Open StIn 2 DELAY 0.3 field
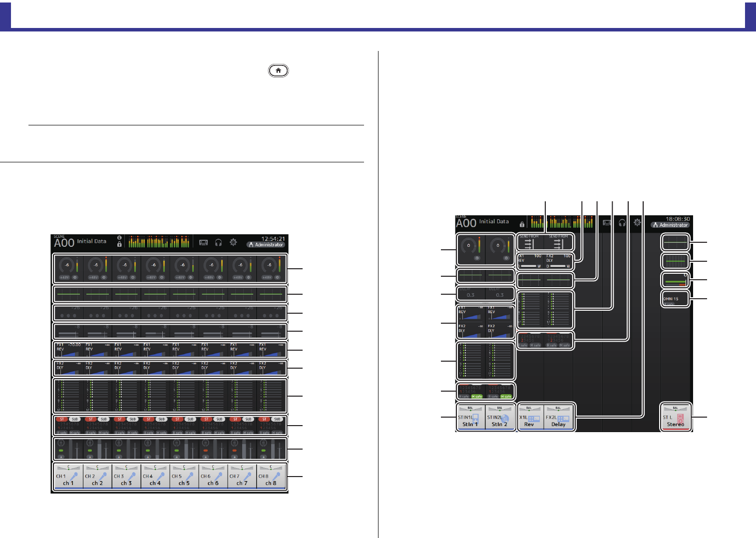The height and width of the screenshot is (538, 756). point(499,293)
